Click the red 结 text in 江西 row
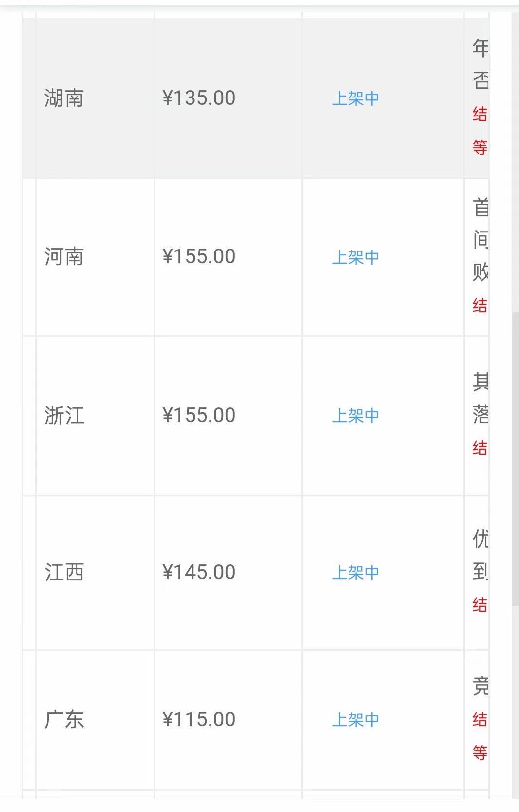 point(480,605)
